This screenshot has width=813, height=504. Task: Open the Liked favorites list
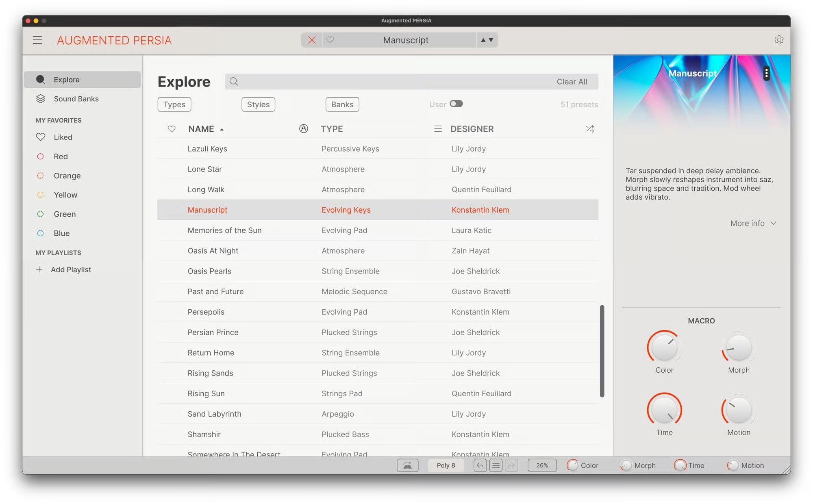[x=63, y=137]
